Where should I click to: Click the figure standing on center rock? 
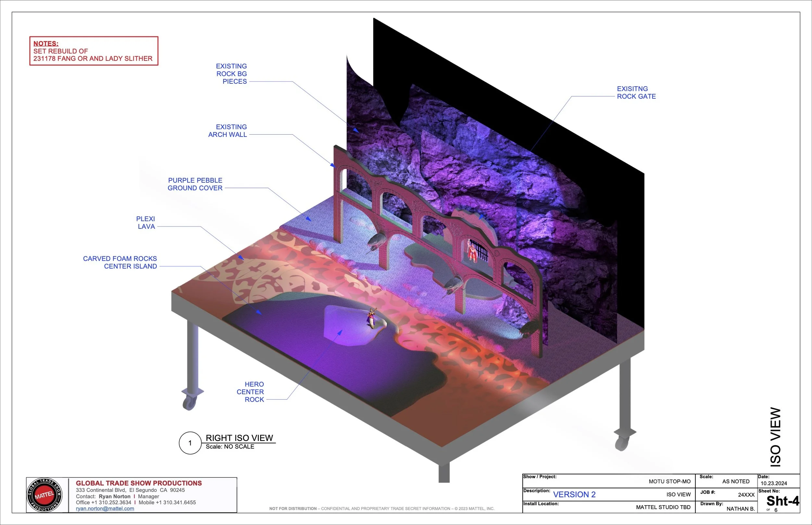coord(371,318)
